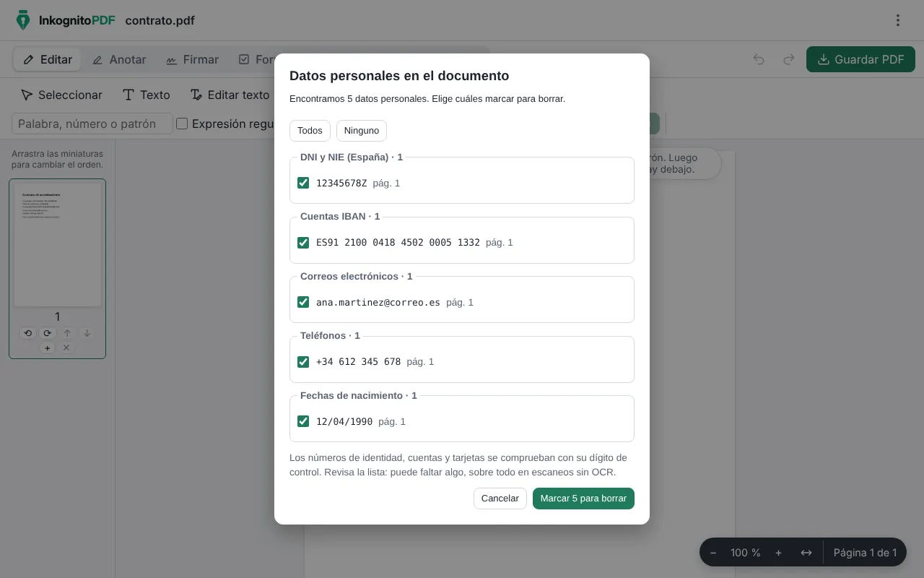Image resolution: width=924 pixels, height=578 pixels.
Task: Check the 12345678Z DNI checkbox
Action: (303, 183)
